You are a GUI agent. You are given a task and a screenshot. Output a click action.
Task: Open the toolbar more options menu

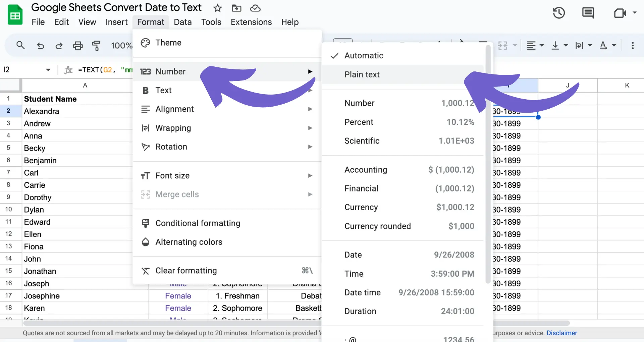pos(633,46)
